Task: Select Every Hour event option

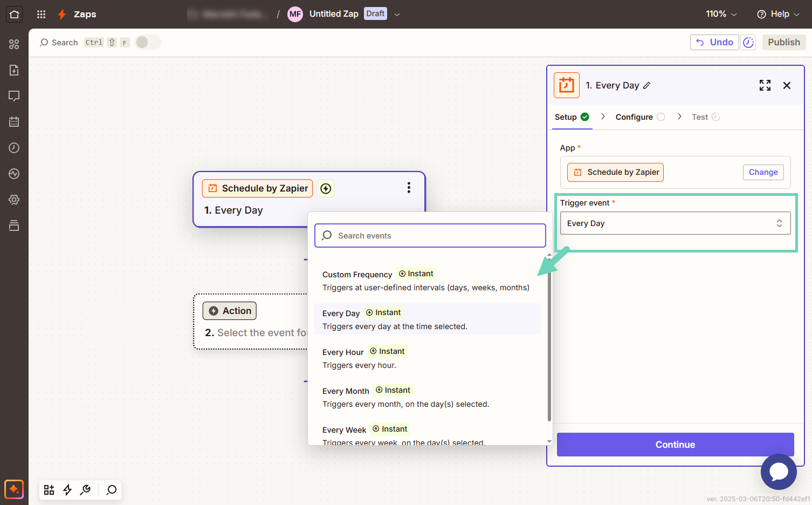Action: click(427, 358)
